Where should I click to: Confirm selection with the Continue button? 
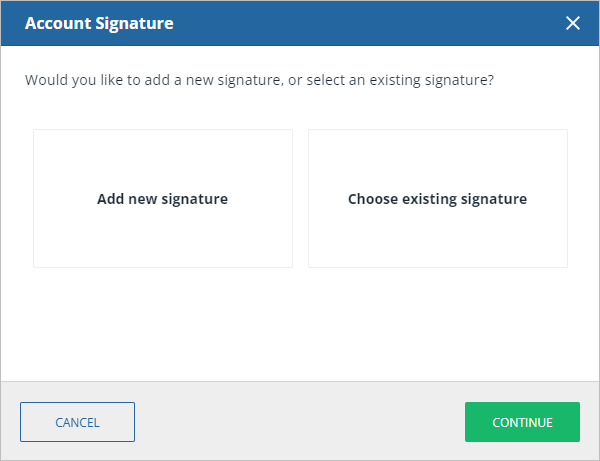point(522,422)
